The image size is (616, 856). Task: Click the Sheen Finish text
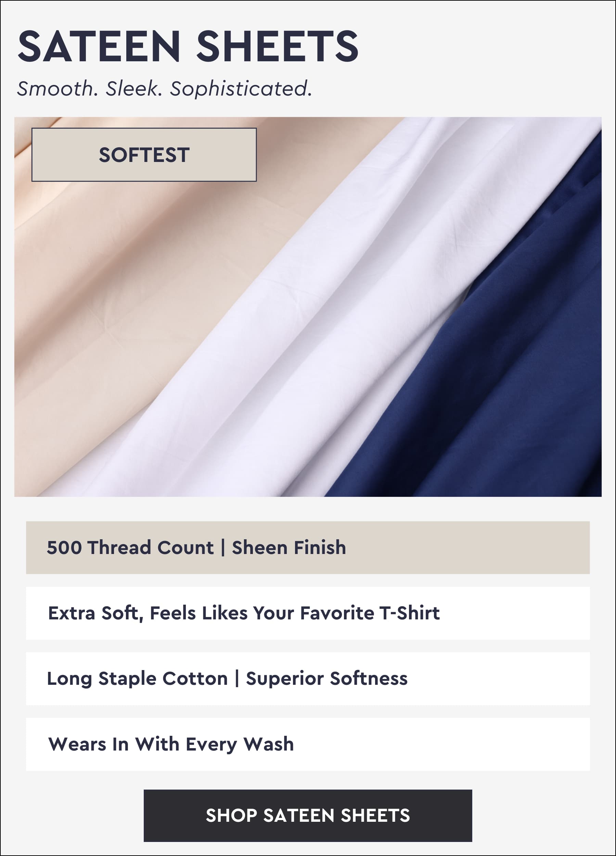pyautogui.click(x=289, y=547)
